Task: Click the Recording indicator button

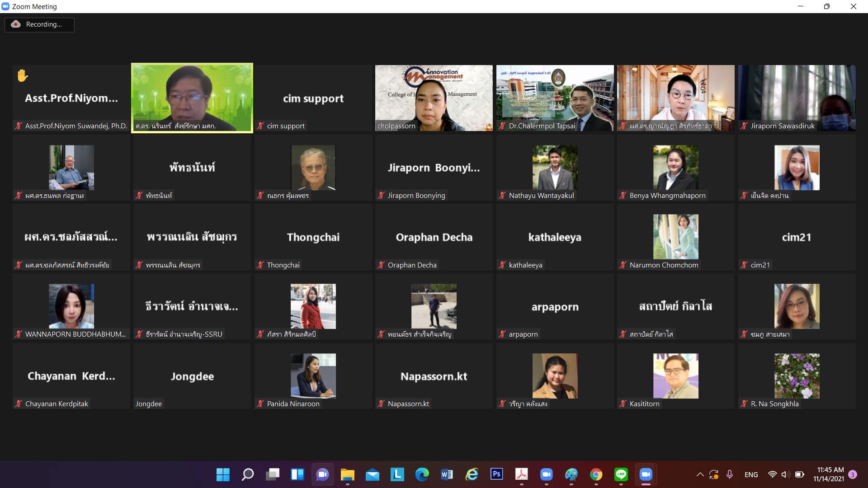Action: coord(39,24)
